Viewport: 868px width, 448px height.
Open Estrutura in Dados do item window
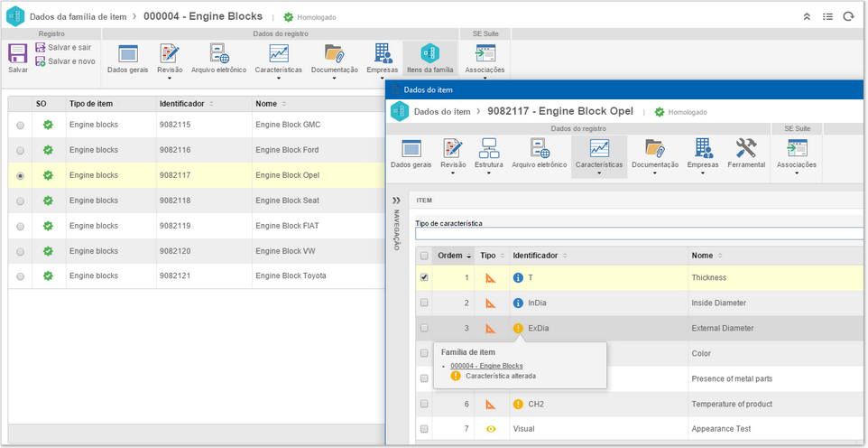(489, 154)
